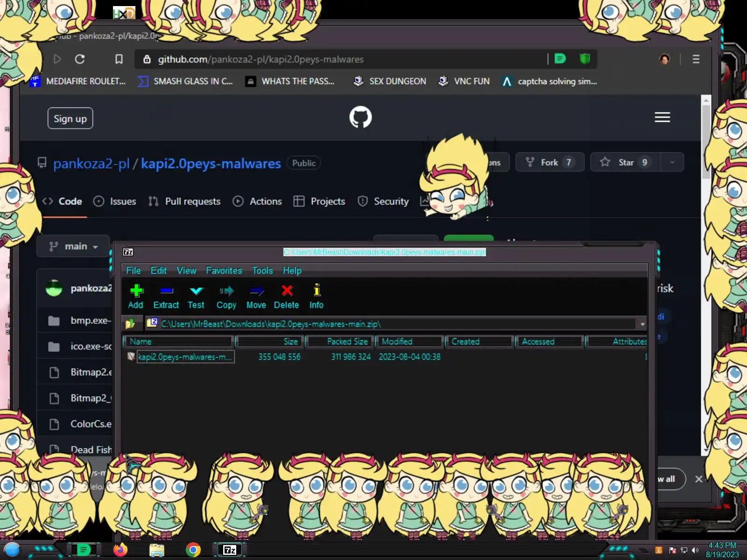
Task: Open the Projects tab on GitHub
Action: [319, 201]
